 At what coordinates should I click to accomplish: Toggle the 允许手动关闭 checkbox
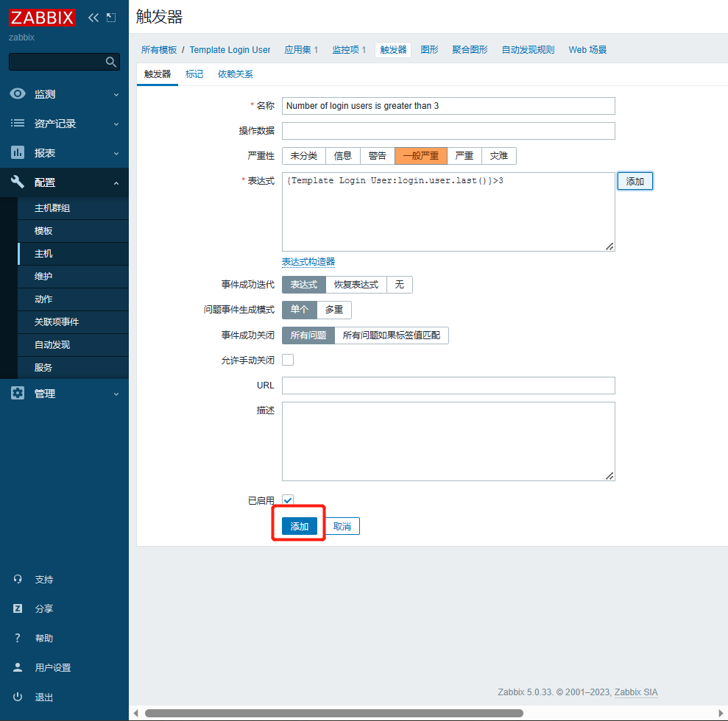(x=288, y=360)
